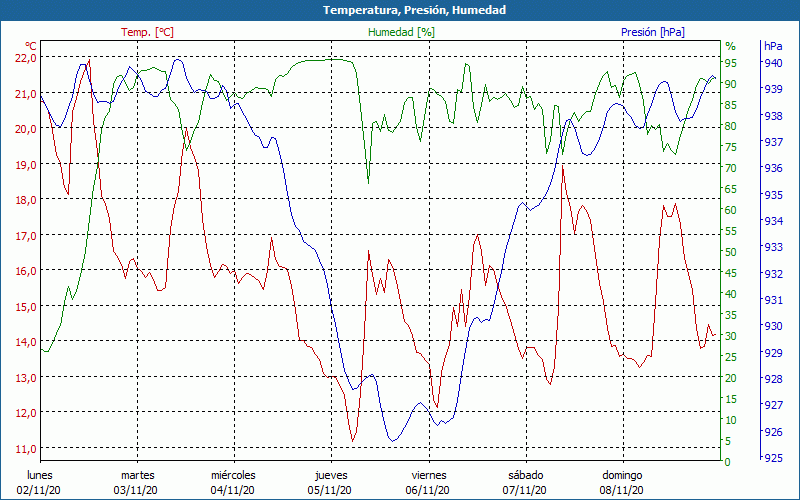
Task: Click the '931' pressure axis value
Action: click(773, 300)
